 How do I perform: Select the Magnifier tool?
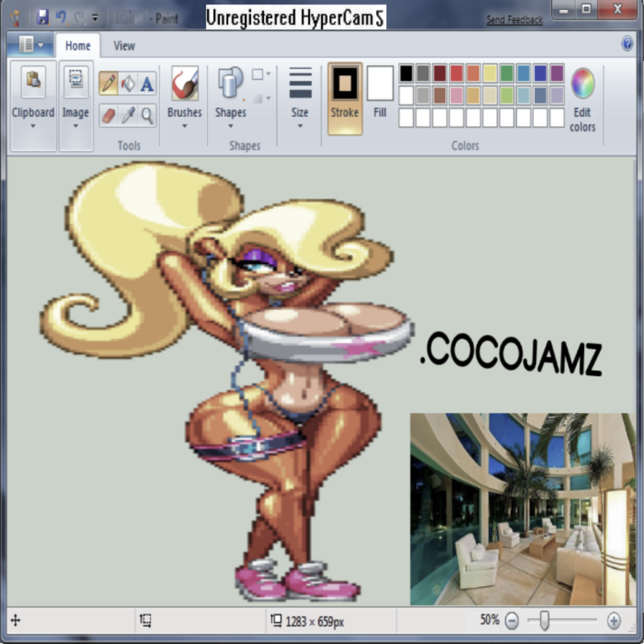[147, 115]
